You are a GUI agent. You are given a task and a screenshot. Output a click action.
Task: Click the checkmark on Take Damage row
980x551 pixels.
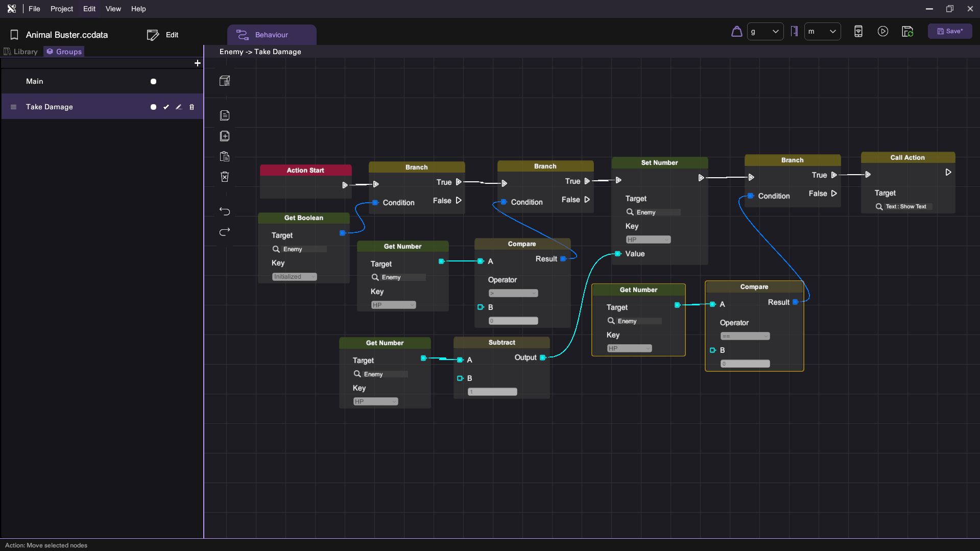(166, 107)
